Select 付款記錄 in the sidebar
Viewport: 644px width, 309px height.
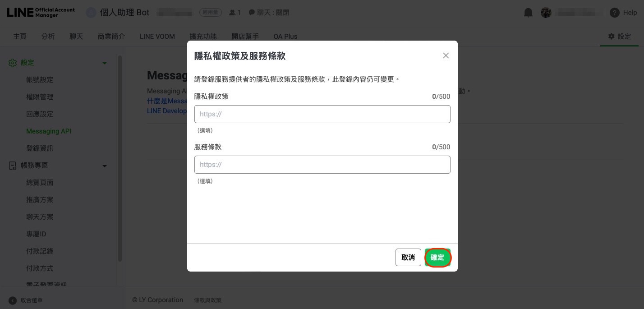click(40, 251)
